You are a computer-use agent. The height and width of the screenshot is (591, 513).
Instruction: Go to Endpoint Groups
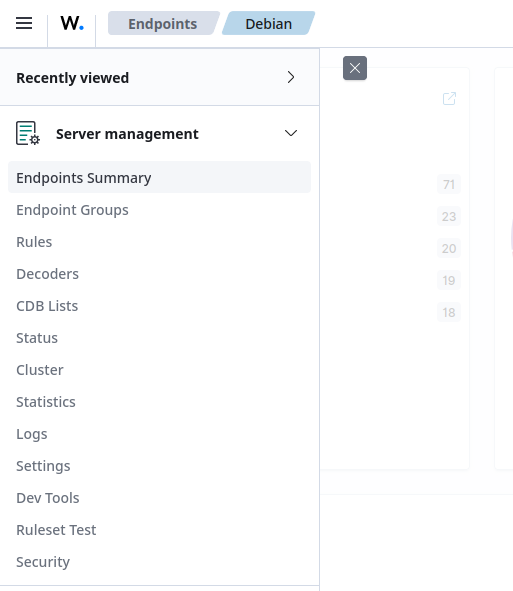[x=72, y=210]
